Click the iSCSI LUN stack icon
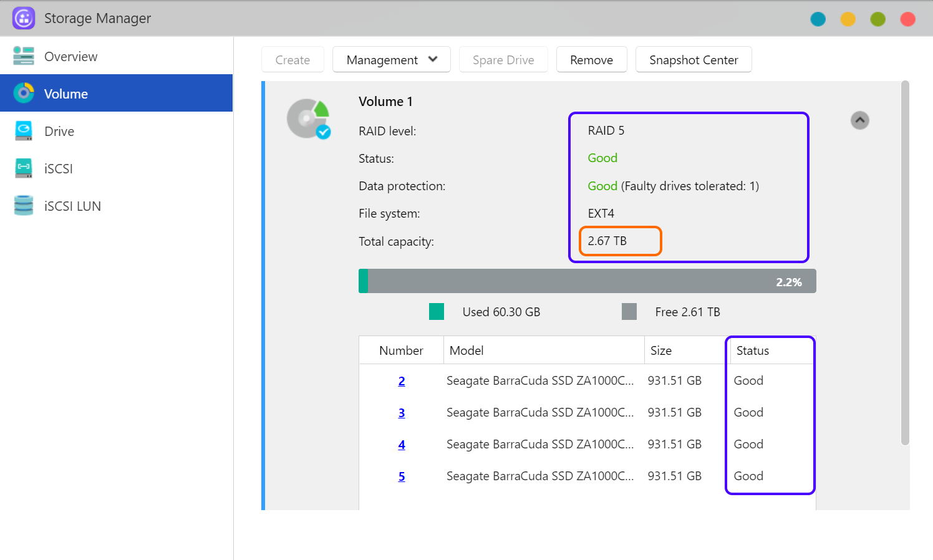 point(24,206)
